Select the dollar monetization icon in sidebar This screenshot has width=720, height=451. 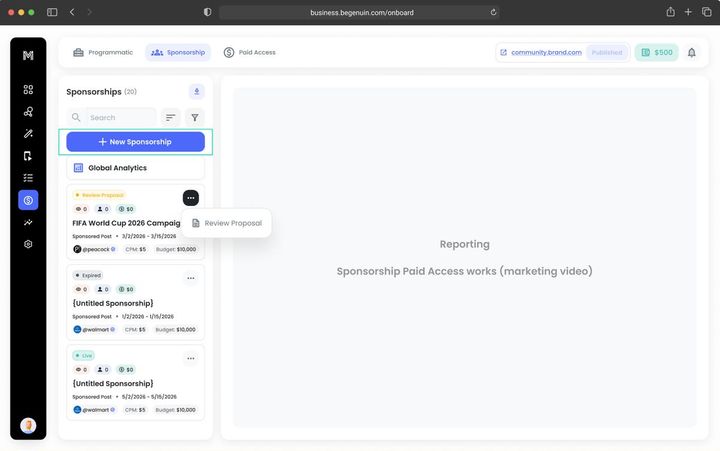[x=28, y=200]
